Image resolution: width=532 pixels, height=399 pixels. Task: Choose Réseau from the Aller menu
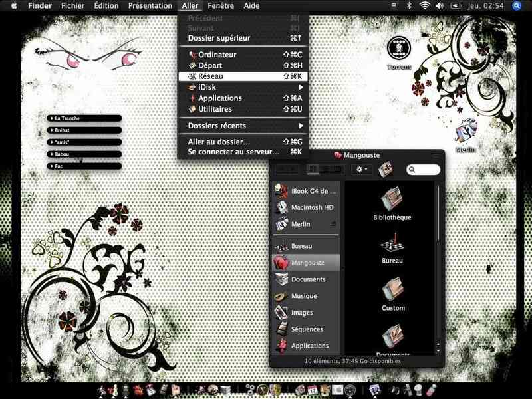(x=243, y=76)
